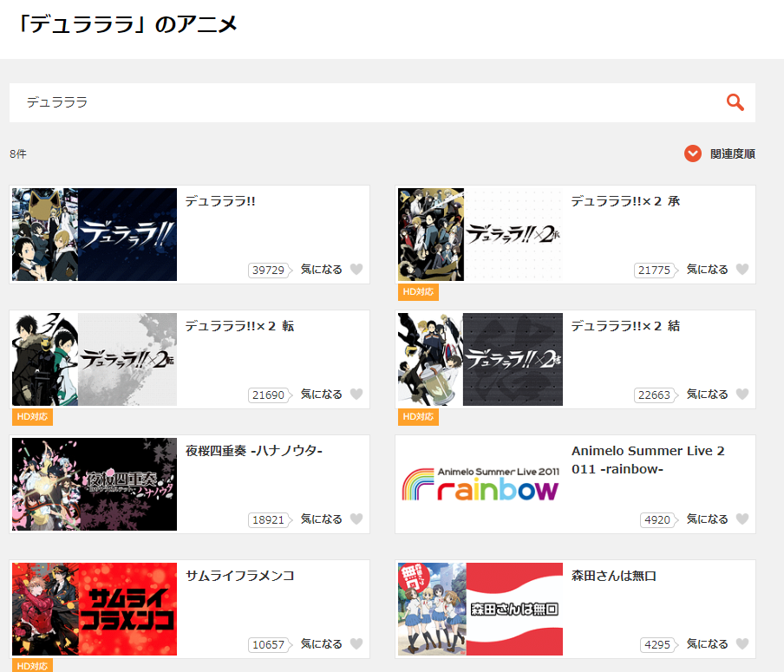
Task: Toggle heart for デュラララ!!×2 承
Action: pyautogui.click(x=742, y=270)
